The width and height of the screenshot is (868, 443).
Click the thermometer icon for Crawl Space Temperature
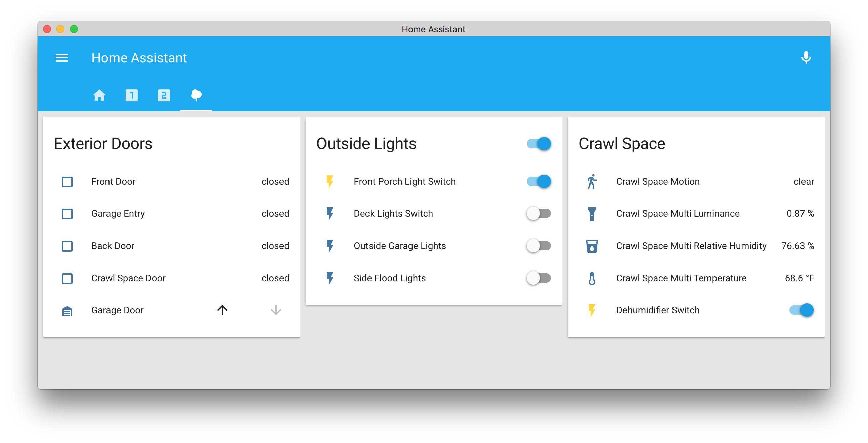(591, 279)
